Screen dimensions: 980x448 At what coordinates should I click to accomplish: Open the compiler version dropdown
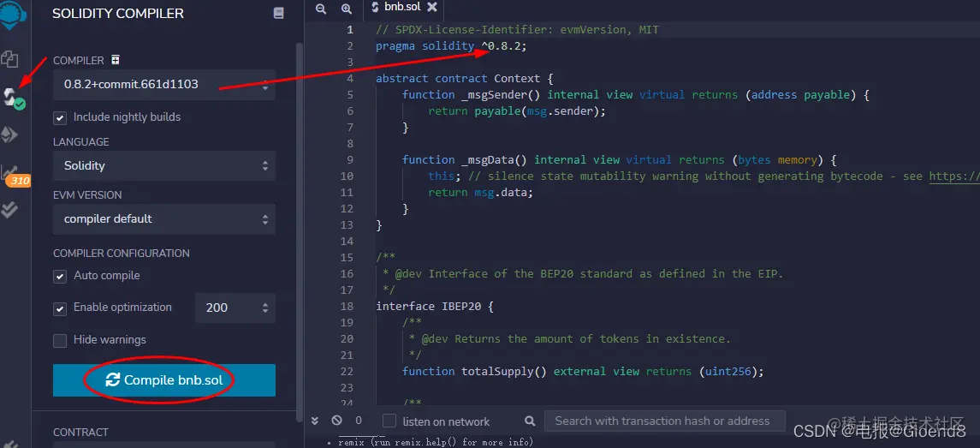164,85
